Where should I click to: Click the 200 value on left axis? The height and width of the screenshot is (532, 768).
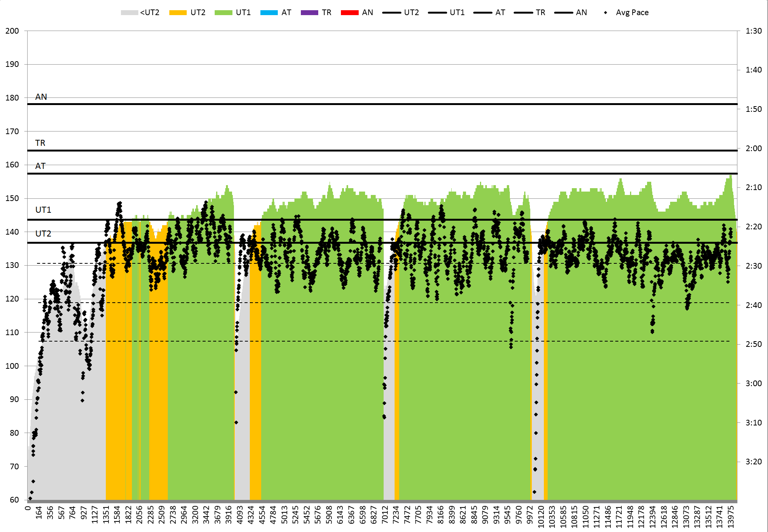pyautogui.click(x=12, y=31)
